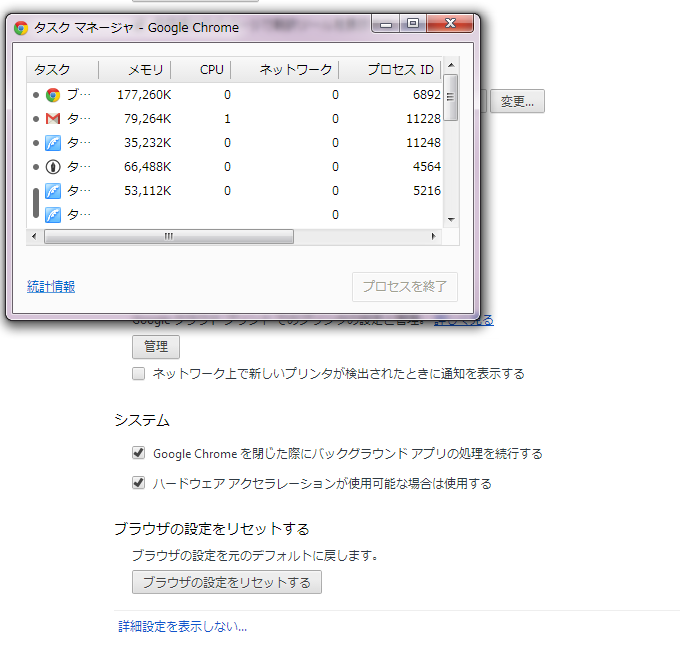
Task: Sort by the ネットワーク column header
Action: 284,69
